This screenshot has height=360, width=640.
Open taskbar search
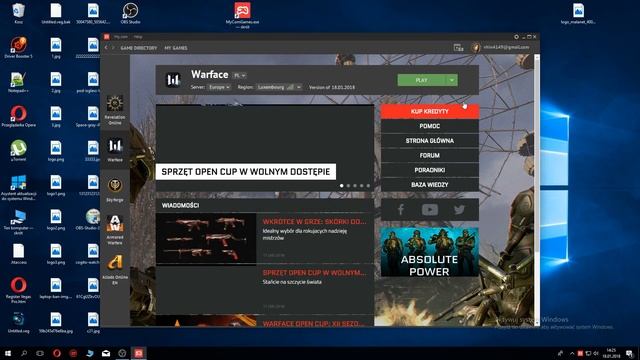tap(24, 353)
